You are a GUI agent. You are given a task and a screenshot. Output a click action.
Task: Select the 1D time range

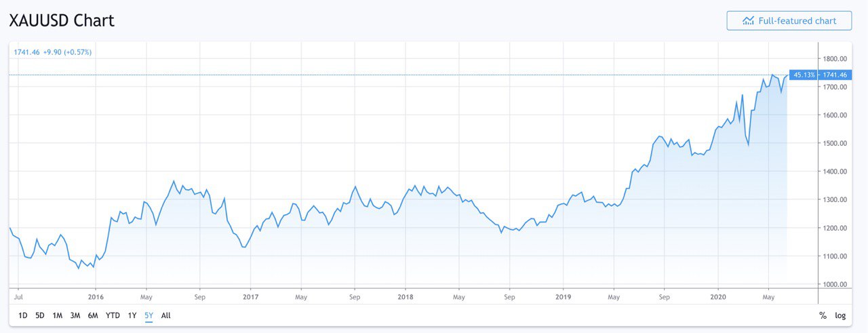coord(23,315)
